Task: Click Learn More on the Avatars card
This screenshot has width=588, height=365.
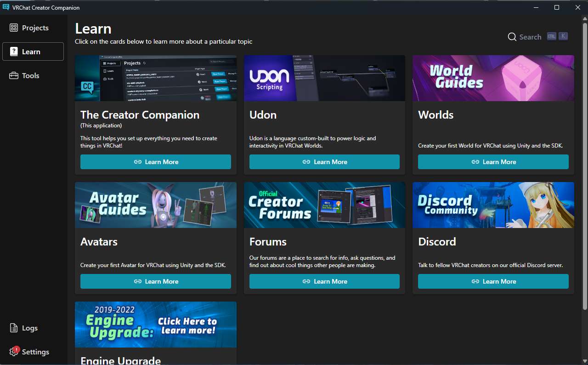Action: coord(156,281)
